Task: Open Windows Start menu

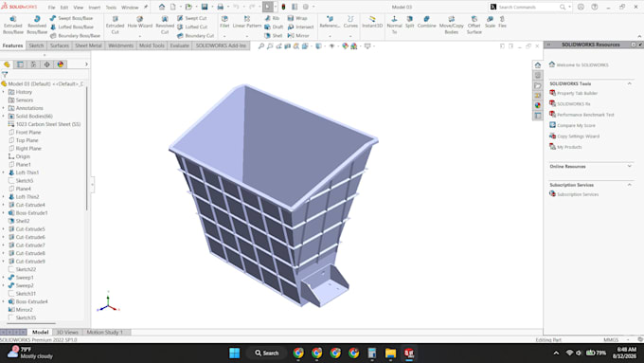Action: click(235, 354)
